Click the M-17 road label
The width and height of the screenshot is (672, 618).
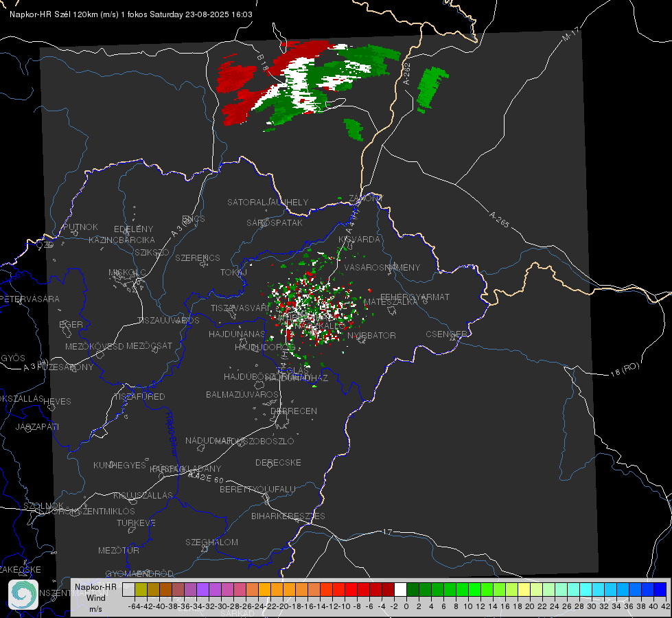tap(570, 34)
